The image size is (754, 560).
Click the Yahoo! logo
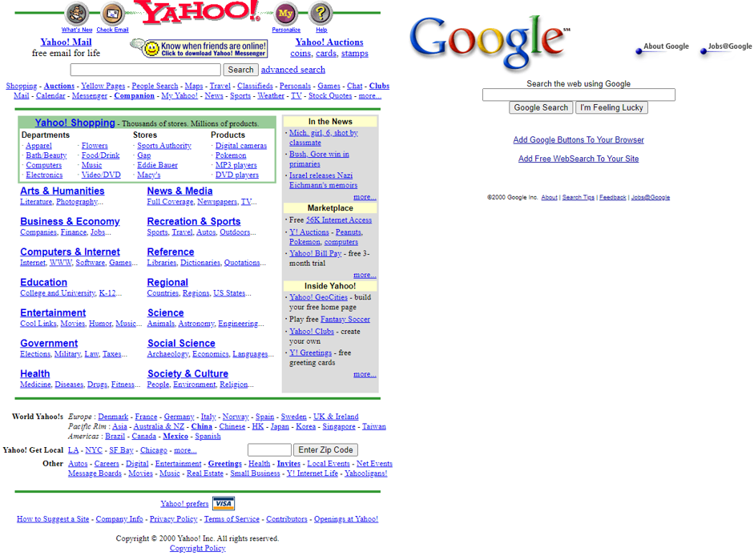[x=198, y=12]
